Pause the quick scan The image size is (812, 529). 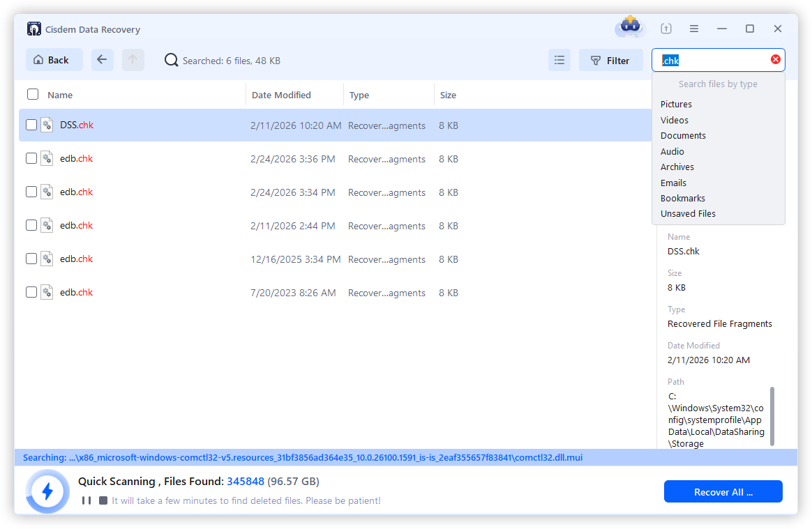tap(87, 500)
